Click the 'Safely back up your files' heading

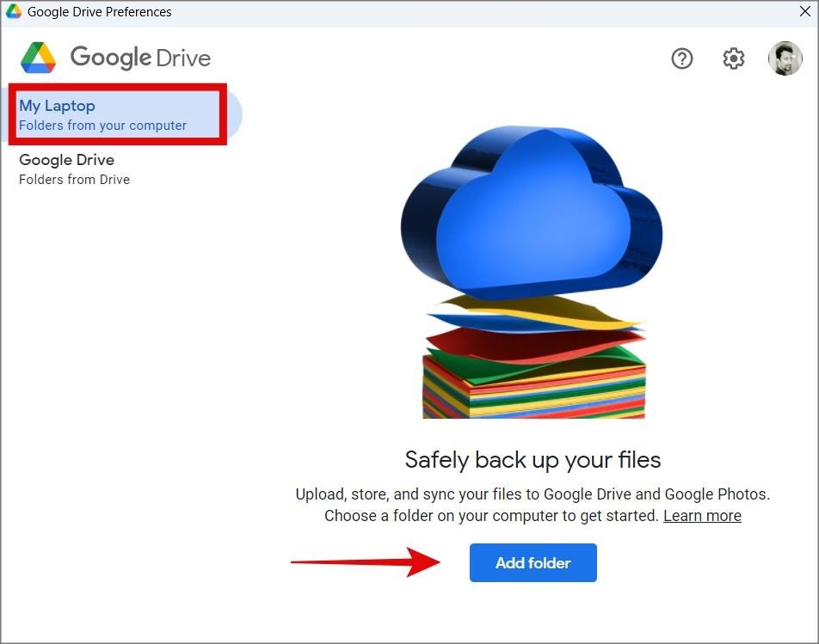[533, 460]
